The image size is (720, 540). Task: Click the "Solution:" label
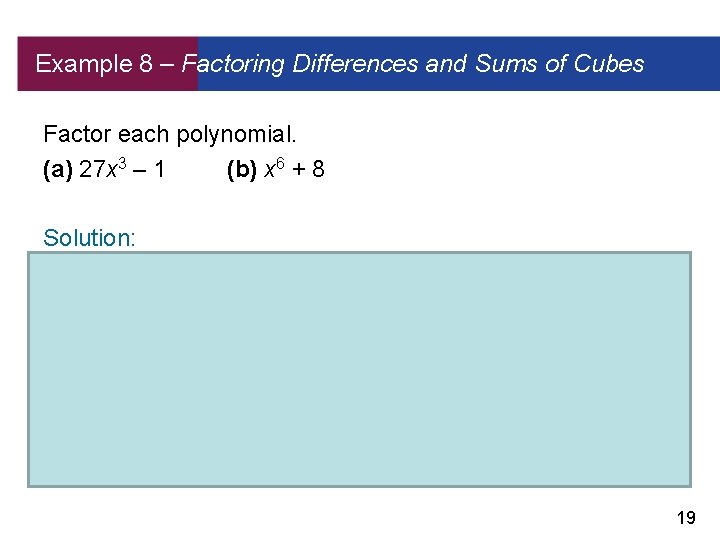[90, 237]
